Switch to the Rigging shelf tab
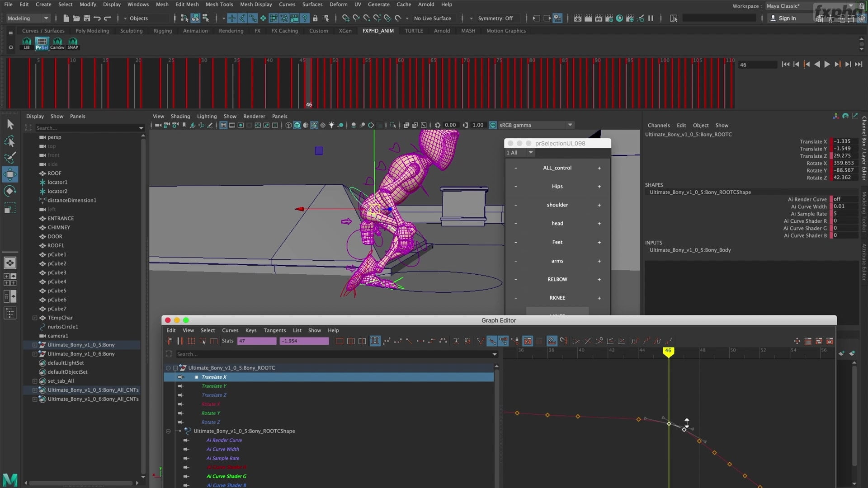This screenshot has width=868, height=488. click(x=162, y=31)
